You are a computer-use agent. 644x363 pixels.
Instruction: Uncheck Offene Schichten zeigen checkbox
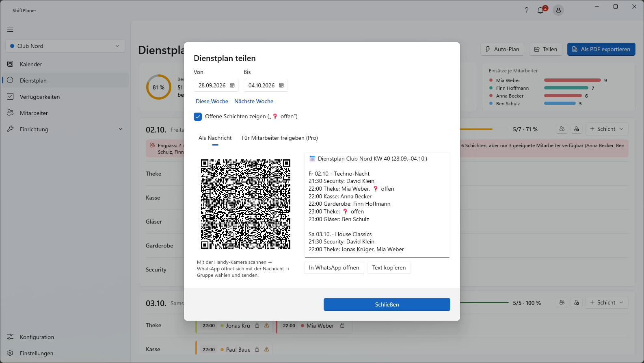[x=198, y=117]
